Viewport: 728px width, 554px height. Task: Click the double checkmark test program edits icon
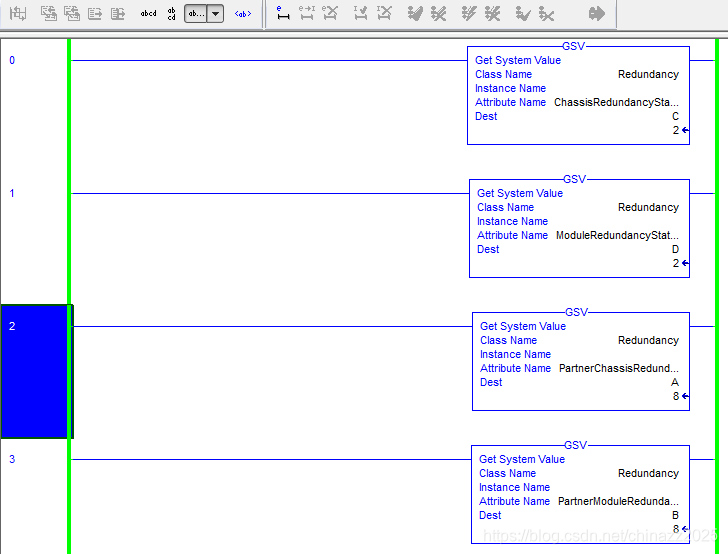point(469,13)
